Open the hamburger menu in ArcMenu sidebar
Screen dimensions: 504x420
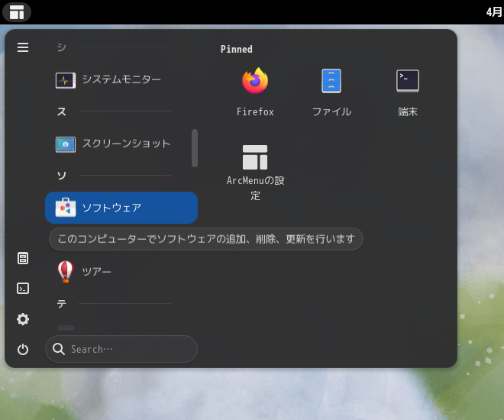(x=23, y=47)
